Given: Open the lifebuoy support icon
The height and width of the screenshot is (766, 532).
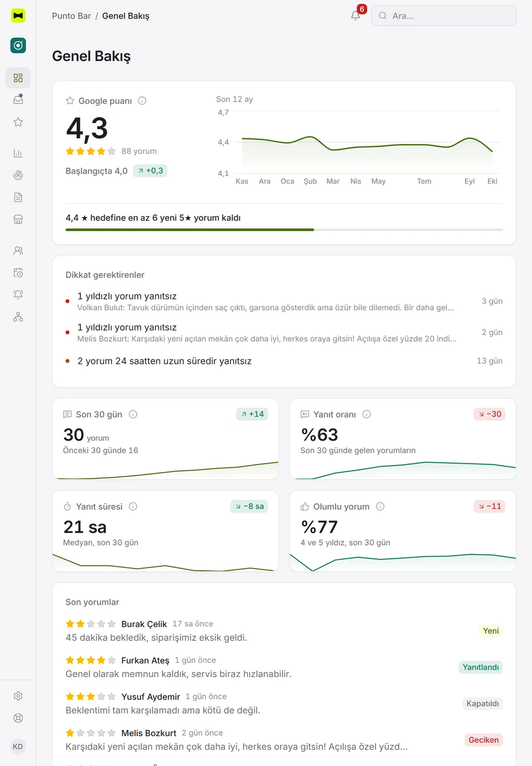Looking at the screenshot, I should coord(18,718).
